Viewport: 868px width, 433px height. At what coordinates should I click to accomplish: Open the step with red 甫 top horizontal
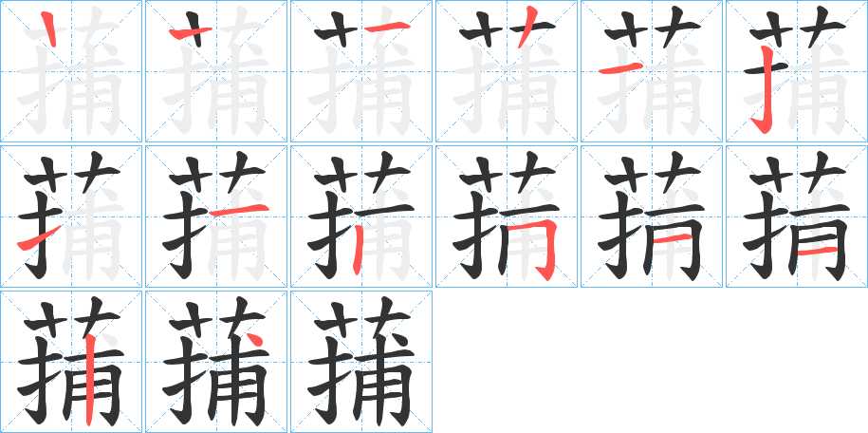point(216,216)
